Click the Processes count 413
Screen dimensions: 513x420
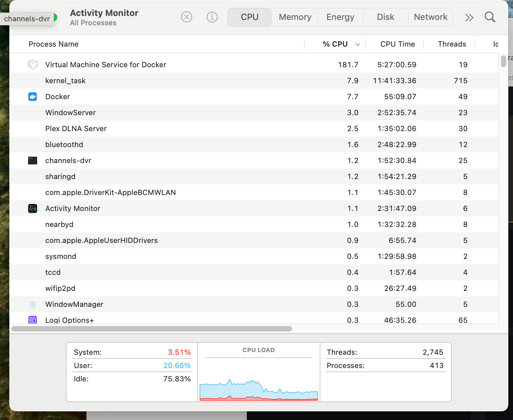[x=436, y=365]
